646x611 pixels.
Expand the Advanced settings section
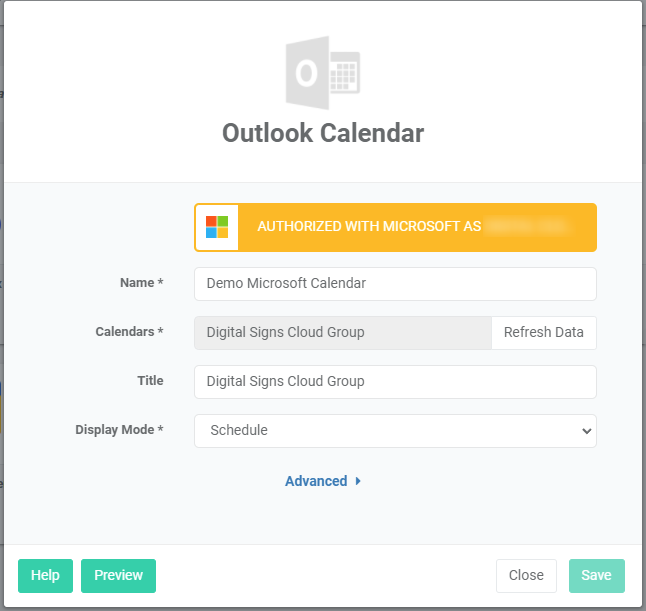[316, 481]
